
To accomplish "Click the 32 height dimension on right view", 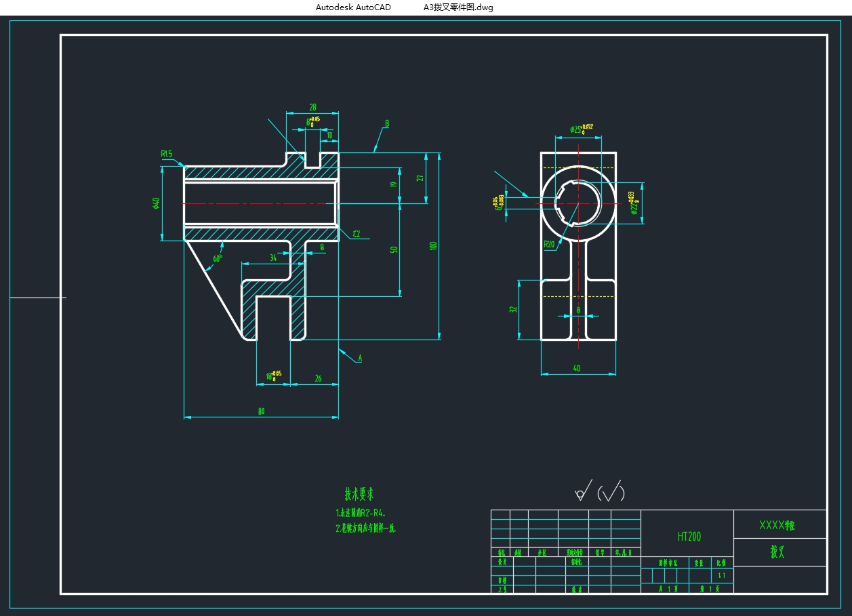I will click(x=513, y=309).
